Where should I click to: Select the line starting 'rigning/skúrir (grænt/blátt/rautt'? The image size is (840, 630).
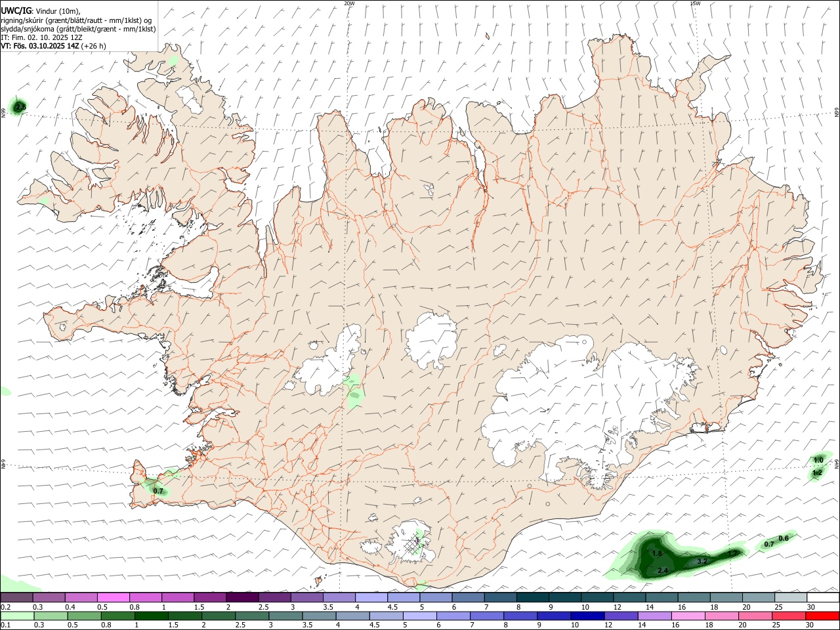(76, 20)
